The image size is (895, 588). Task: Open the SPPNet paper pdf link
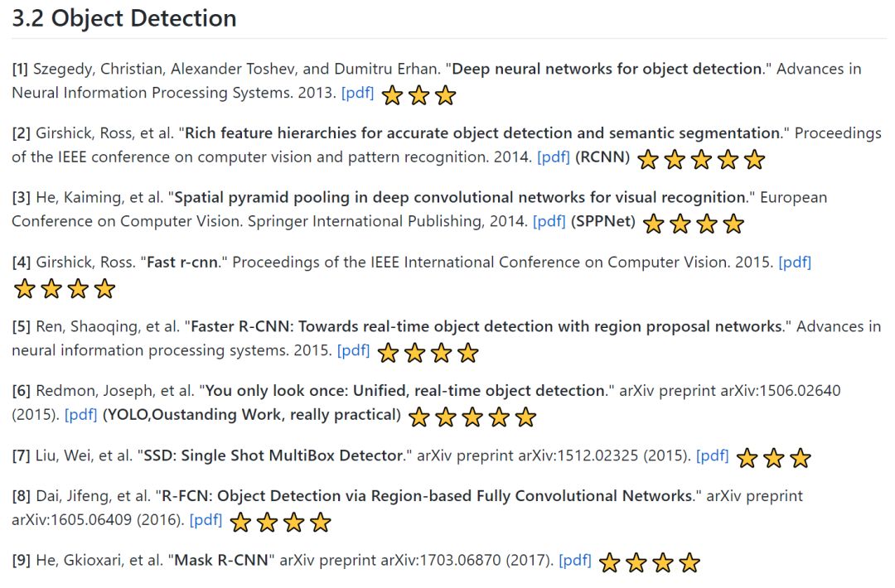point(549,221)
